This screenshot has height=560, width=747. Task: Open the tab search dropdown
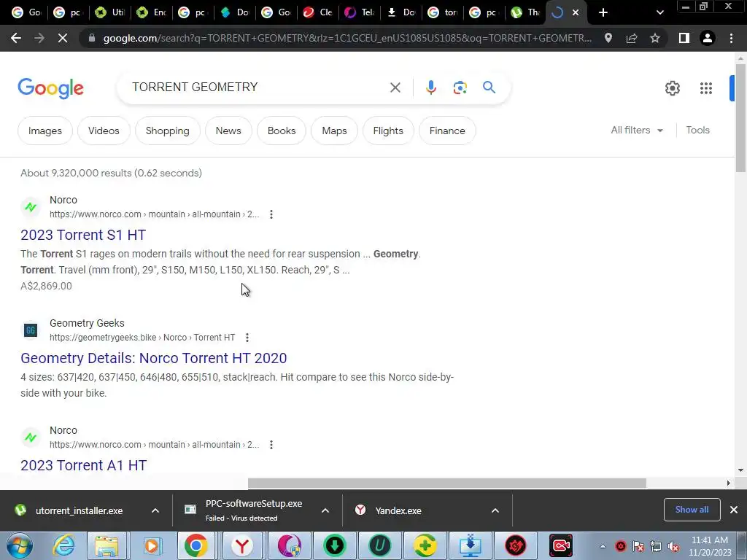(659, 12)
